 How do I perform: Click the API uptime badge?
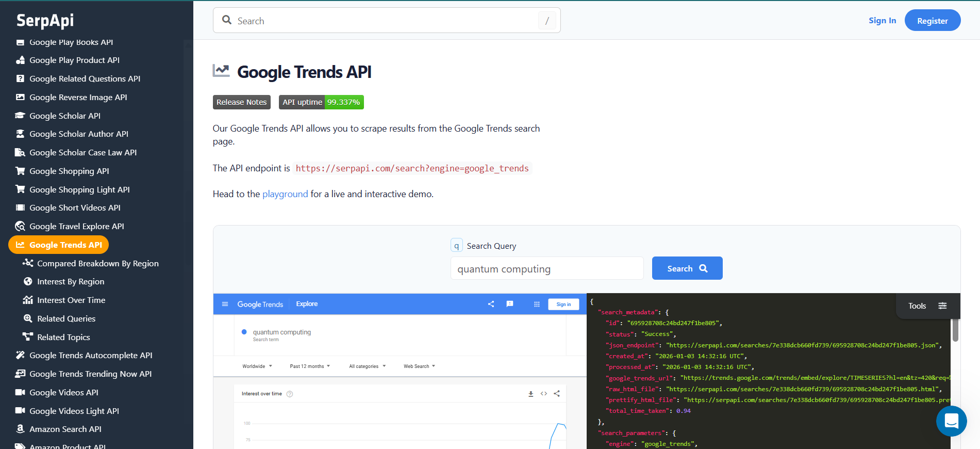click(321, 102)
